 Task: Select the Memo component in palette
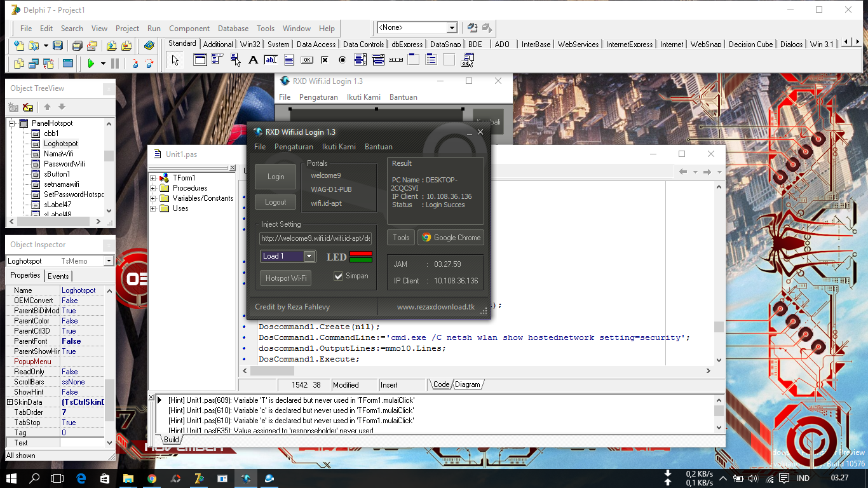click(x=288, y=60)
